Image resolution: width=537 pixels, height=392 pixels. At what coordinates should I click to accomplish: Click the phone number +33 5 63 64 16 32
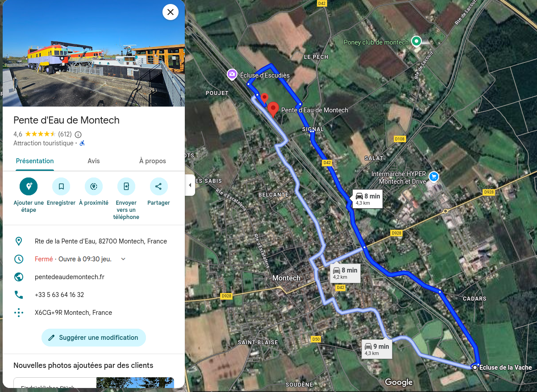click(x=59, y=295)
